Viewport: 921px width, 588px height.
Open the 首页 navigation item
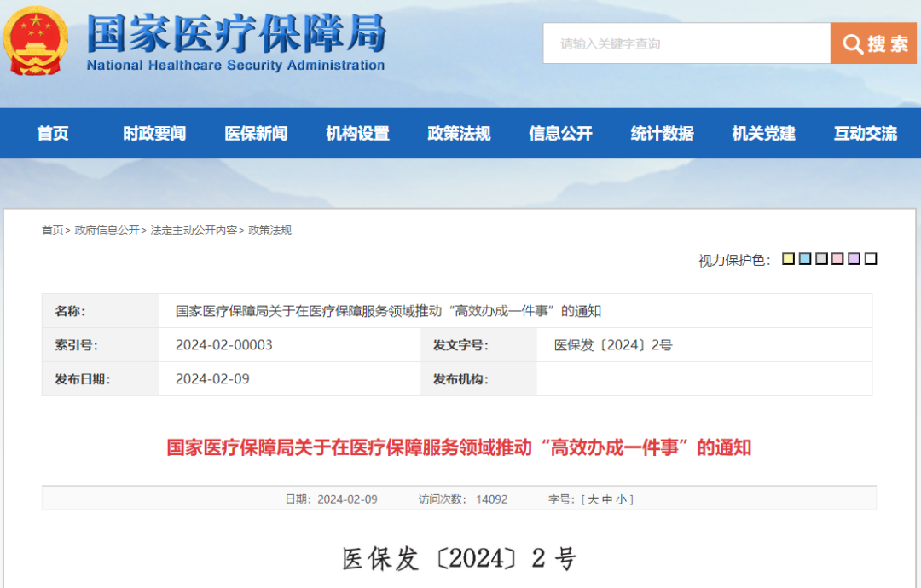pyautogui.click(x=53, y=133)
